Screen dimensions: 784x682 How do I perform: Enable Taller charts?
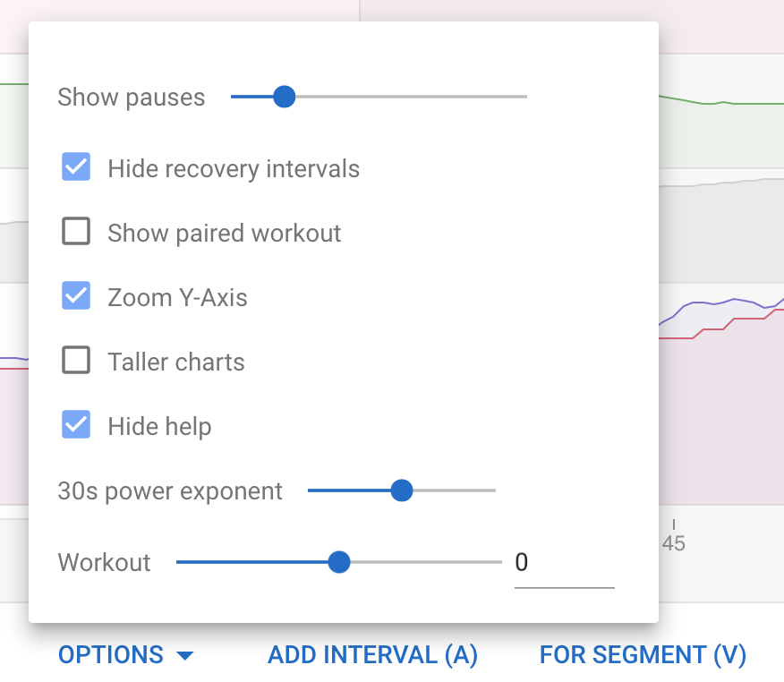76,360
